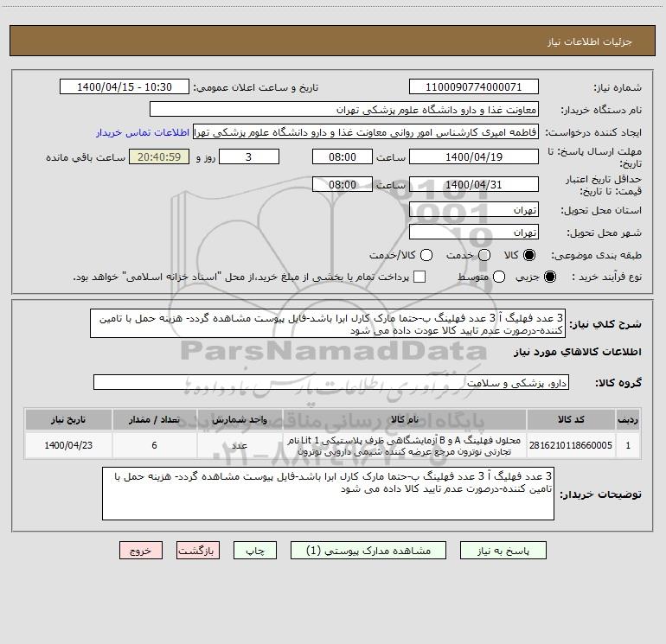Screen dimensions: 666x644
Task: Select the جزیی purchase type radio
Action: [549, 277]
